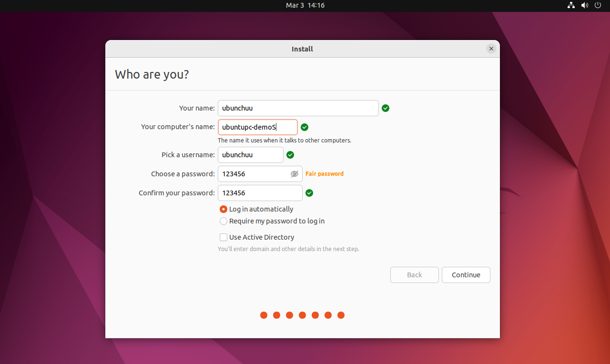
Task: Click the green checkmark beside computer's name field
Action: coord(305,127)
